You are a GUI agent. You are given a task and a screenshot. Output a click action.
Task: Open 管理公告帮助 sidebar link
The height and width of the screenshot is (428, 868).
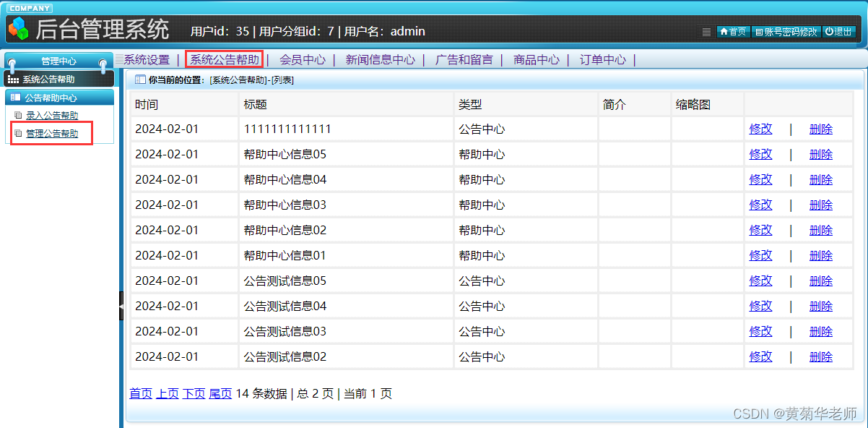52,134
